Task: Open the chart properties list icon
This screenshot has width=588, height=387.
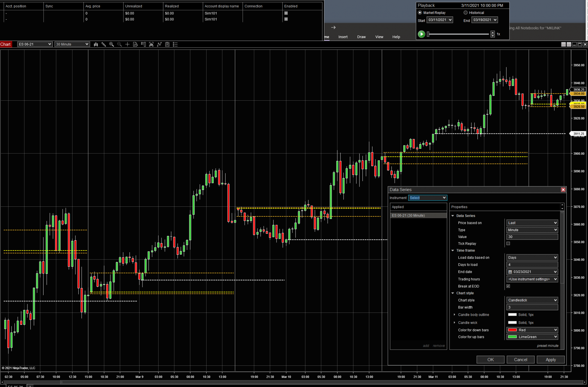Action: coord(175,45)
